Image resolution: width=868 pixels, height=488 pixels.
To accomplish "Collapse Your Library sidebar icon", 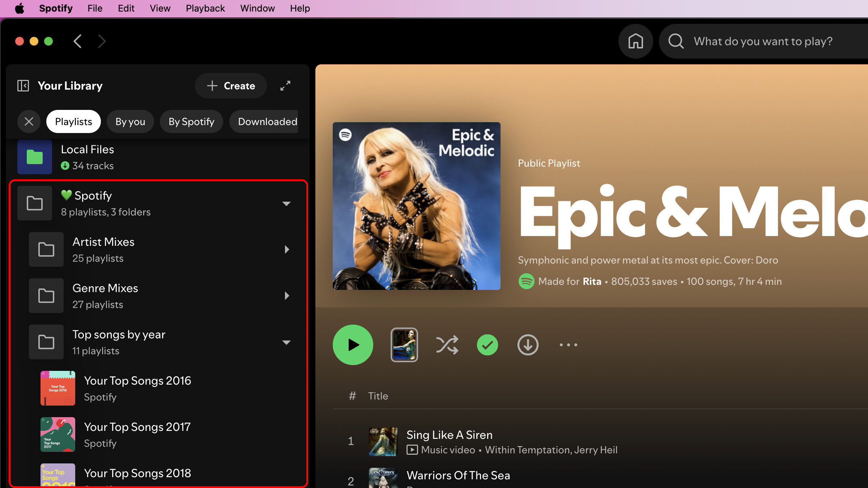I will 23,86.
